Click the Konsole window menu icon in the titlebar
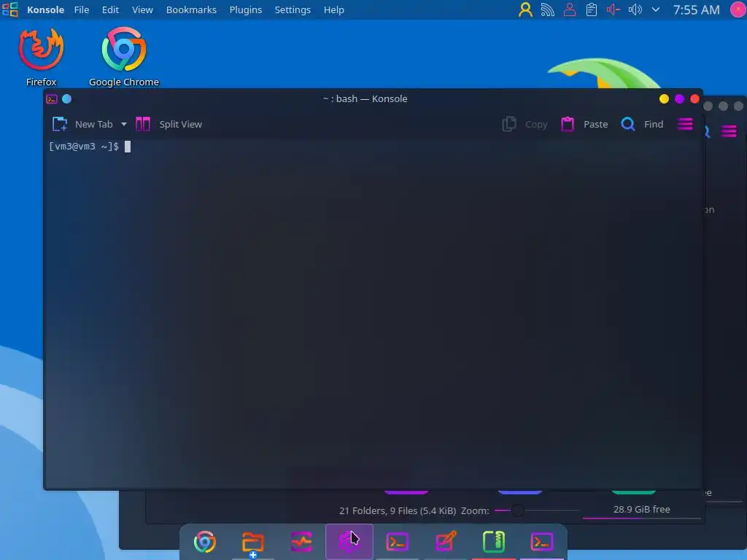 click(x=52, y=99)
